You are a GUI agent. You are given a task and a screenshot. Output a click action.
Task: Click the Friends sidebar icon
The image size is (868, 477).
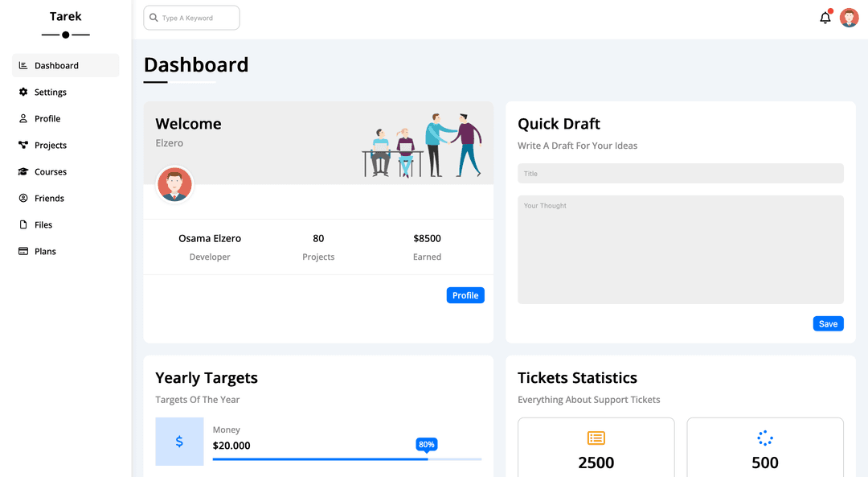click(x=23, y=198)
